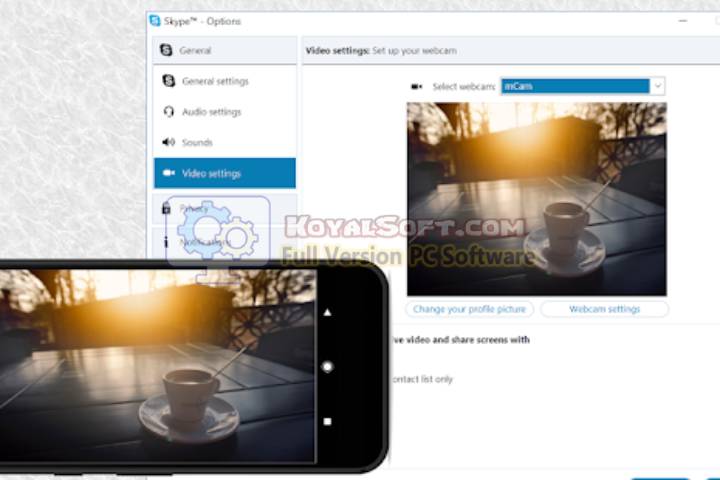
Task: Tap the phone's back triangle button
Action: [327, 313]
